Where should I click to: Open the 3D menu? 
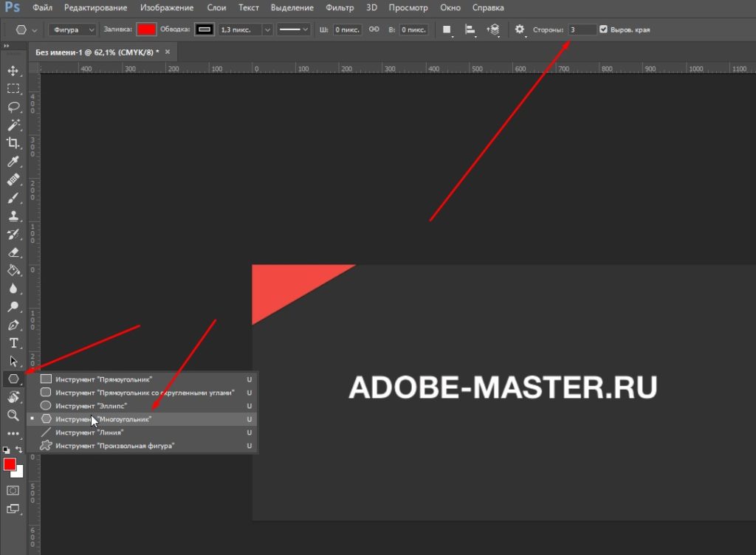pos(371,7)
